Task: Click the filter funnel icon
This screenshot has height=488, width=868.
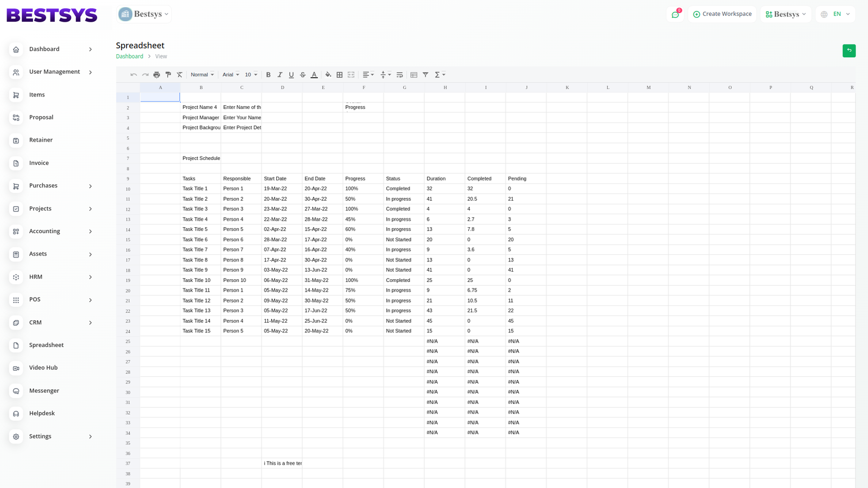Action: [x=425, y=75]
